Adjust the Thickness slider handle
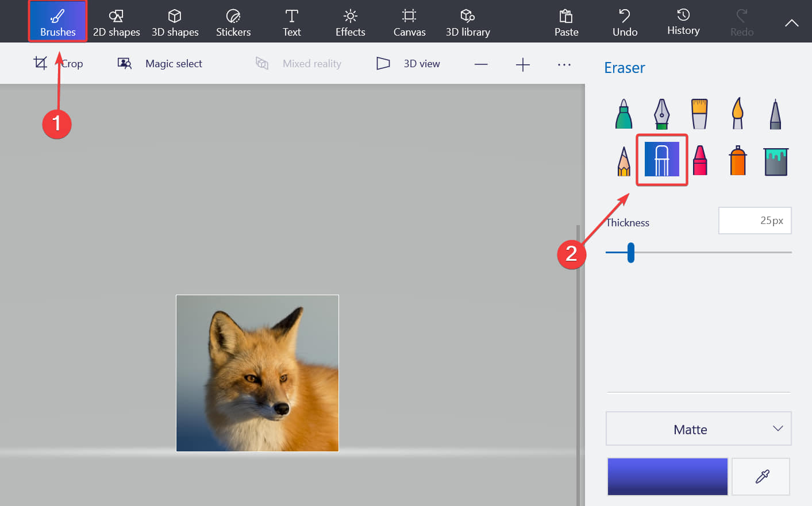 630,252
